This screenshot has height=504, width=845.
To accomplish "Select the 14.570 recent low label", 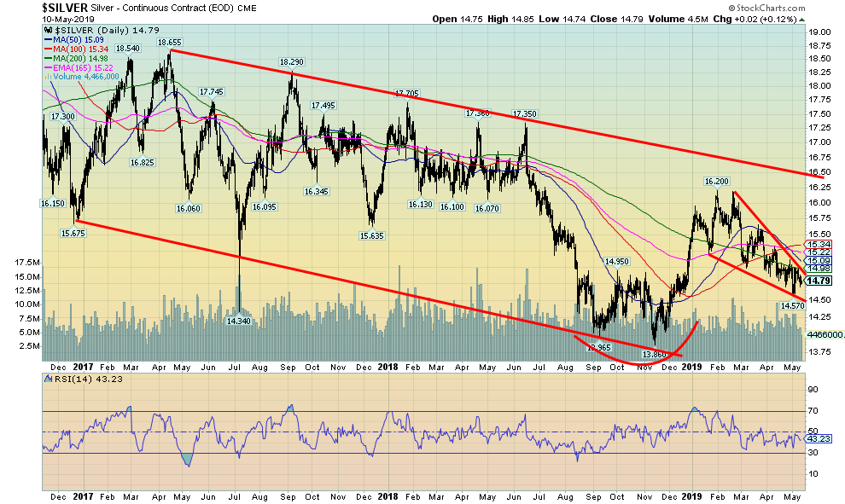I will tap(791, 305).
